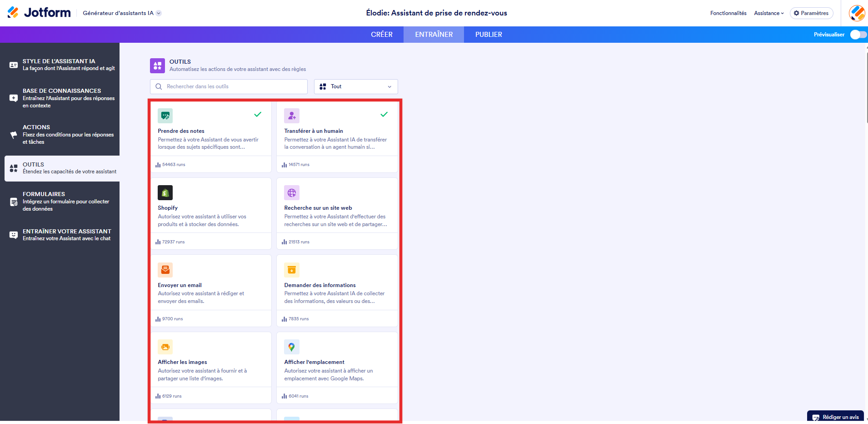Image resolution: width=868 pixels, height=424 pixels.
Task: Click the Prendre des notes icon
Action: [x=165, y=116]
